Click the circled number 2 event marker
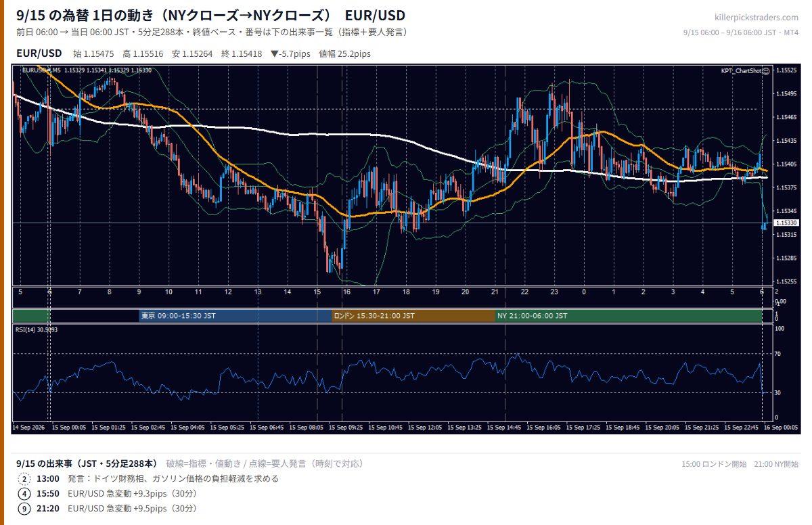This screenshot has width=812, height=525. click(x=24, y=478)
